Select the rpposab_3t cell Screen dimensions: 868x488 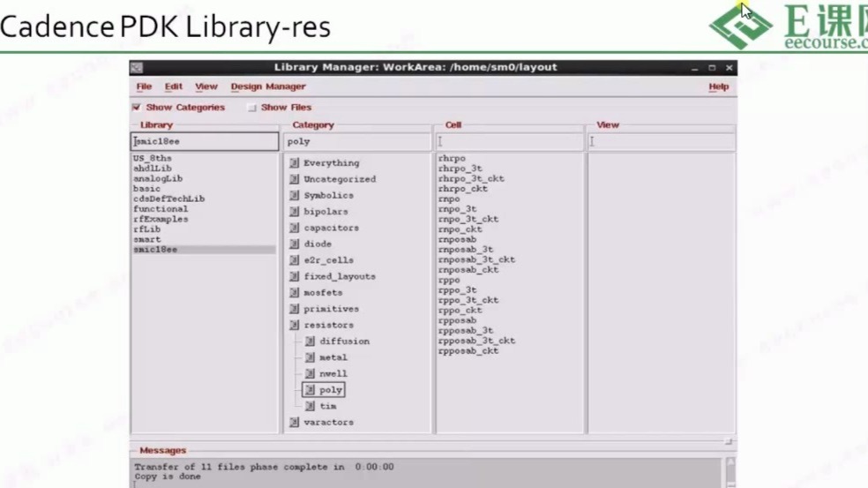click(466, 331)
